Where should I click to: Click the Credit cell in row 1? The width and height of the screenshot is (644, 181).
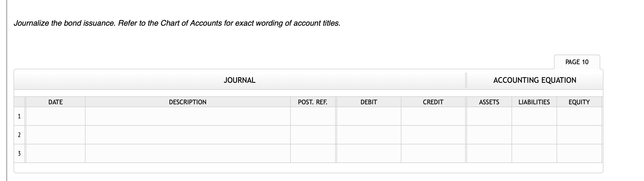tap(433, 116)
